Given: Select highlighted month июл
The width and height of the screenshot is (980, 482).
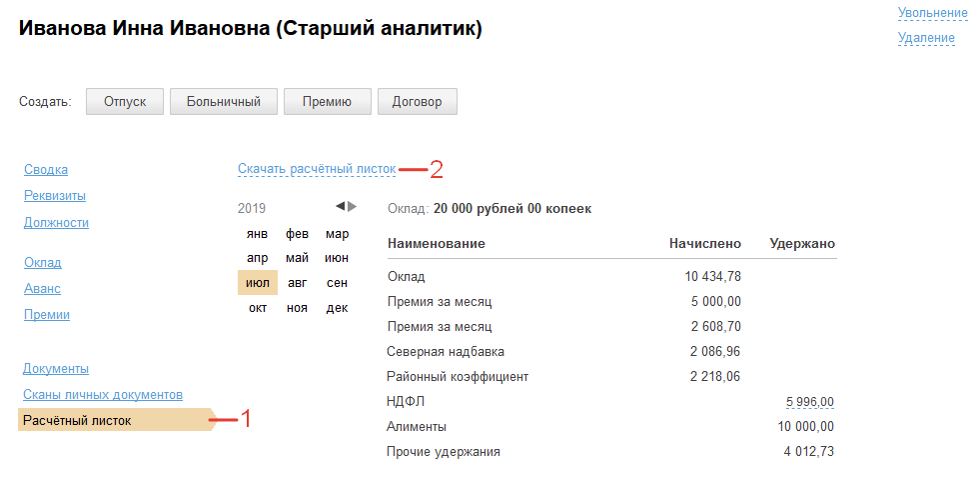Looking at the screenshot, I should (x=258, y=283).
